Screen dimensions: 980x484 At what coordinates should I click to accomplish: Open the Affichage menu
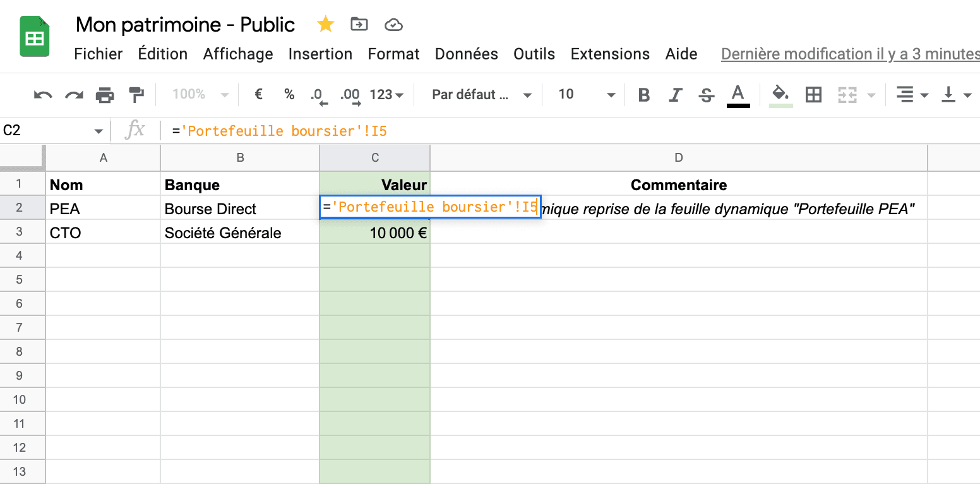point(238,54)
